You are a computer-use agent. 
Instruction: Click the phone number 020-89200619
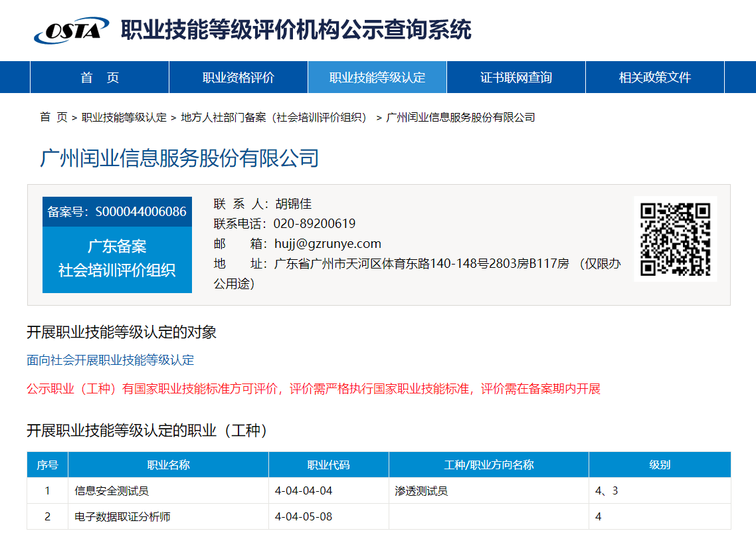pyautogui.click(x=314, y=223)
